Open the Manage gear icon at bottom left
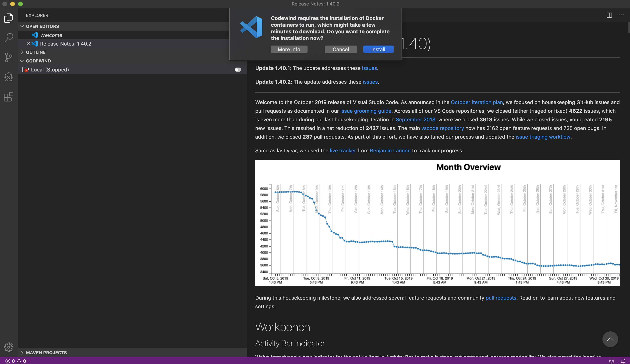The width and height of the screenshot is (630, 364). [x=8, y=347]
